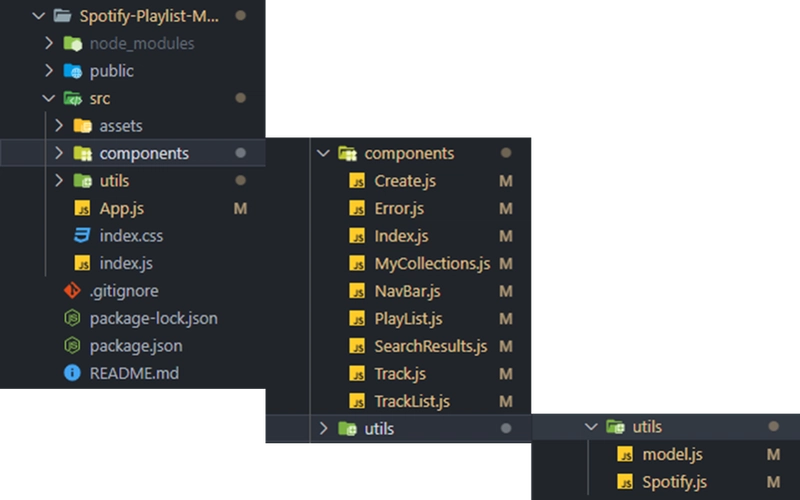Click the JS icon beside SearchResults.js
This screenshot has width=800, height=500.
tap(357, 346)
